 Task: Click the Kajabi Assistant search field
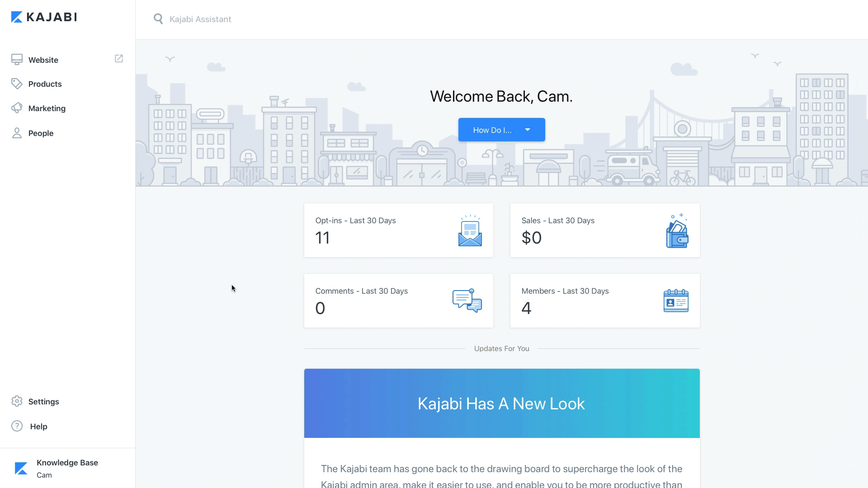pos(200,19)
